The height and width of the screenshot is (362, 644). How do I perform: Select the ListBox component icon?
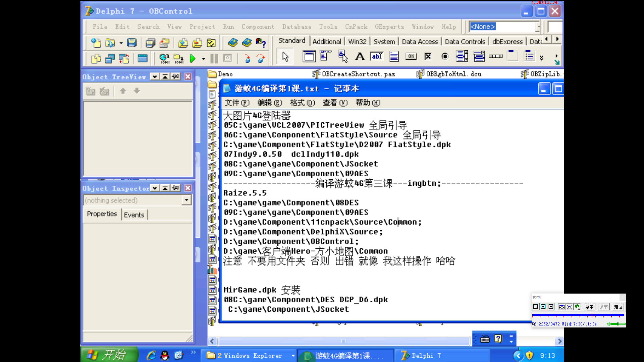[462, 56]
